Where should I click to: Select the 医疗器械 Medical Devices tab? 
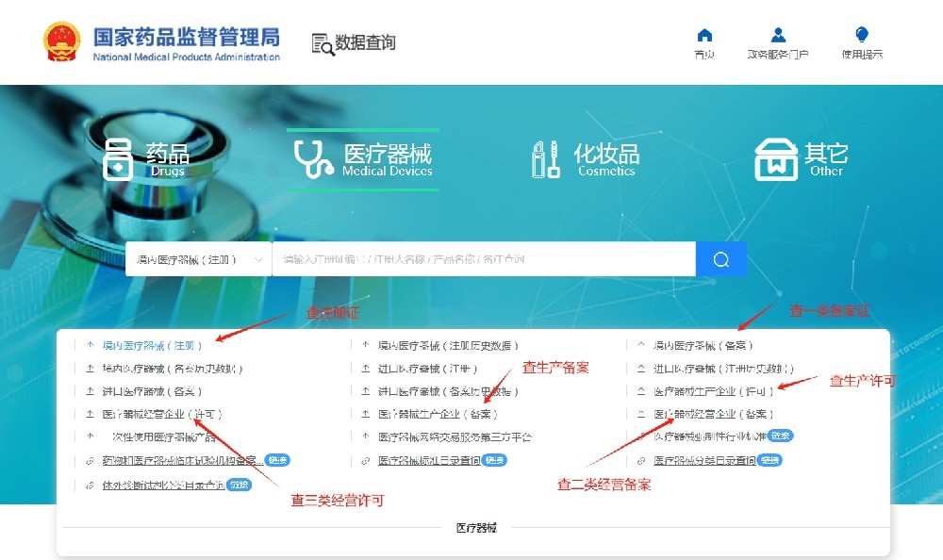pos(363,158)
